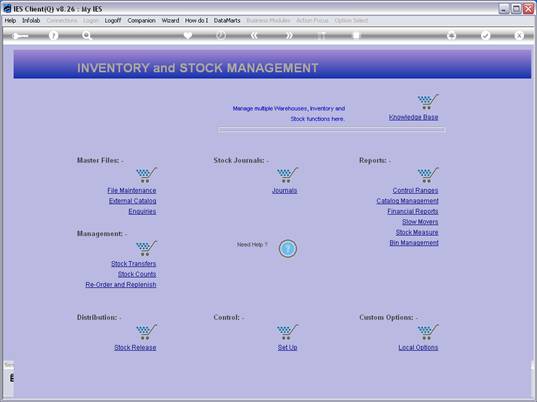Click the question mark help toolbar icon
The height and width of the screenshot is (402, 537).
(x=53, y=36)
